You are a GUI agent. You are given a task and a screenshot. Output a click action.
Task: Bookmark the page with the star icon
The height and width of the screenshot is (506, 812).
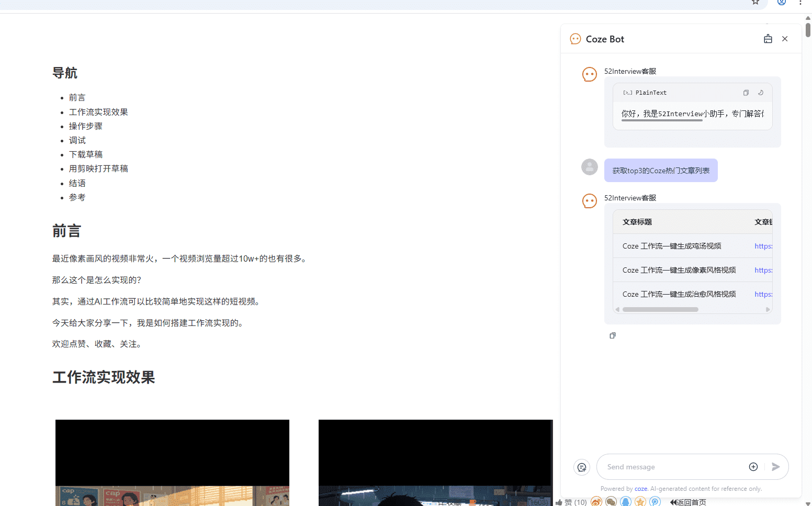(x=755, y=2)
